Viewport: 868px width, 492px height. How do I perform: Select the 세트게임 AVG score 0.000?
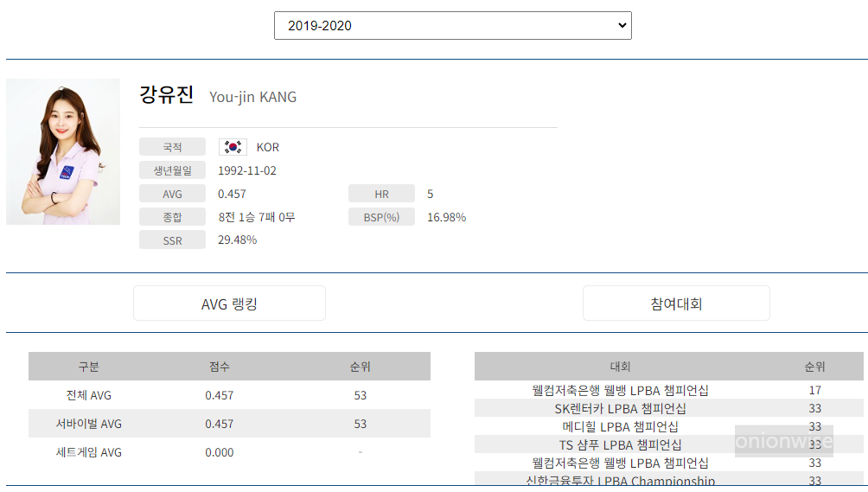[x=220, y=452]
